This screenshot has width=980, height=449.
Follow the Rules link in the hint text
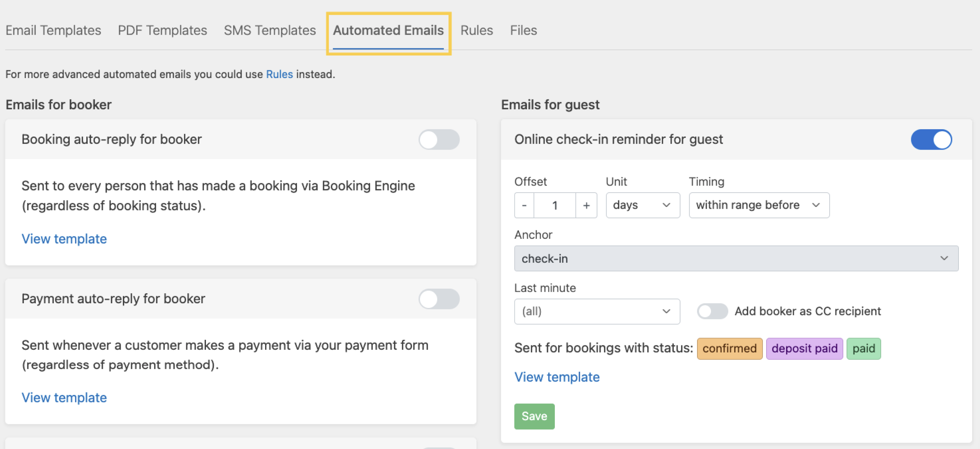[279, 74]
